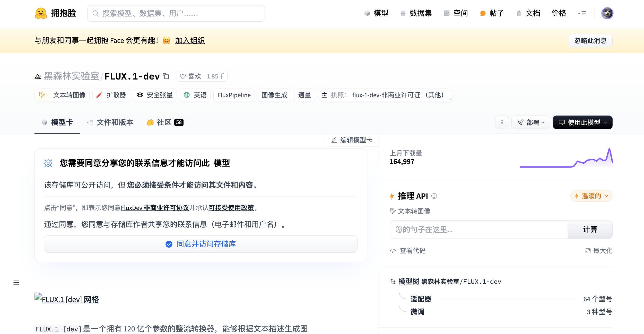This screenshot has height=334, width=644.
Task: Click the 黑森林实验室 organization name
Action: click(x=72, y=76)
